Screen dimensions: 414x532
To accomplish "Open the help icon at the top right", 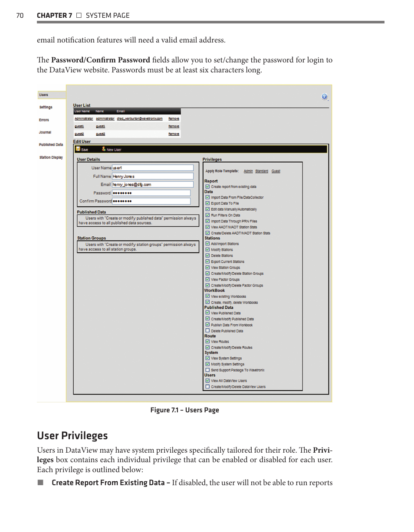I will pos(324,96).
